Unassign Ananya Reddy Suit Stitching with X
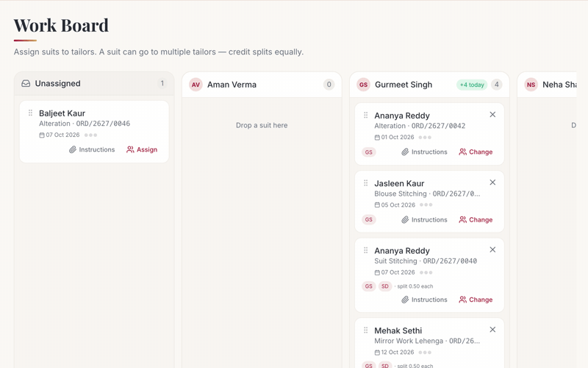588x368 pixels. click(x=492, y=250)
